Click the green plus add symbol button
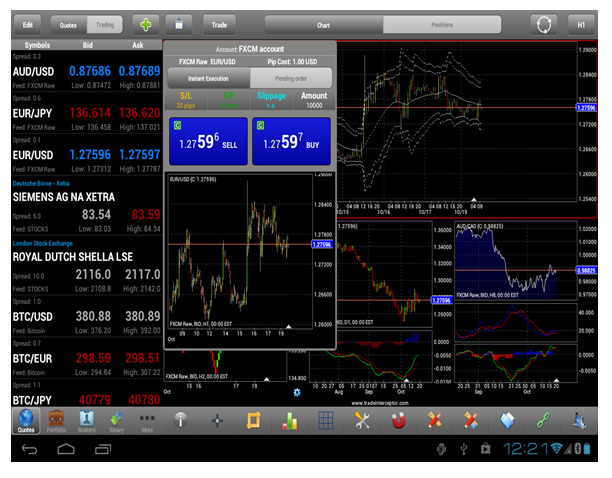The width and height of the screenshot is (612, 478). (x=146, y=25)
